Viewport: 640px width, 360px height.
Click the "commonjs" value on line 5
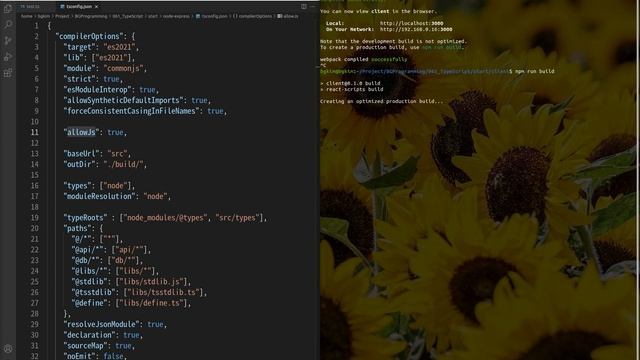(123, 68)
